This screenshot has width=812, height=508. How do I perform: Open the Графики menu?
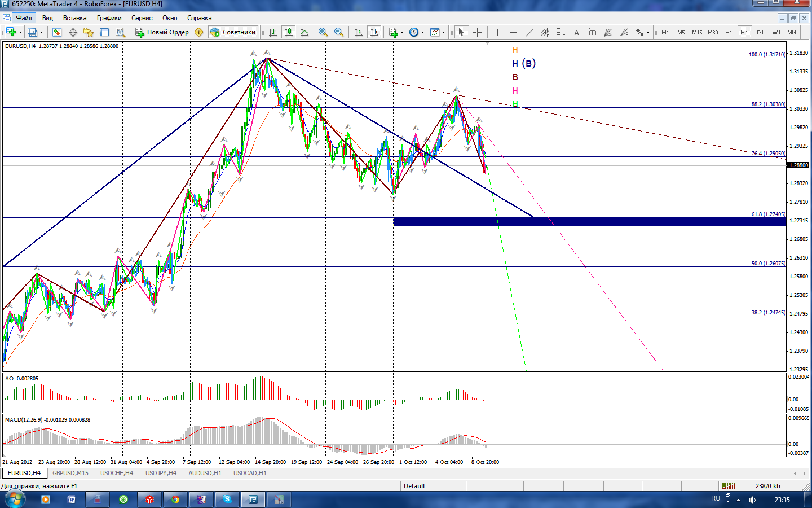[x=109, y=18]
